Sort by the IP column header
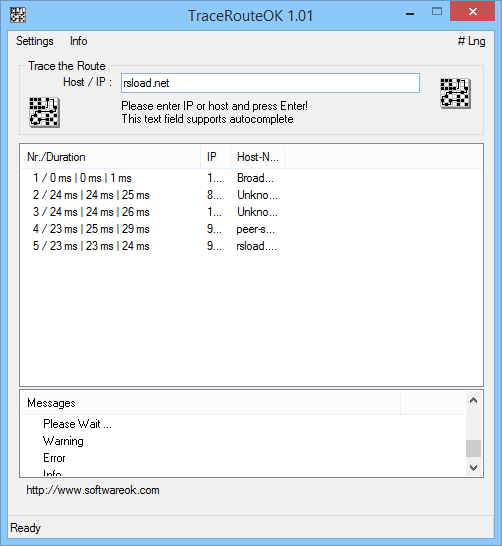This screenshot has width=502, height=546. coord(215,157)
